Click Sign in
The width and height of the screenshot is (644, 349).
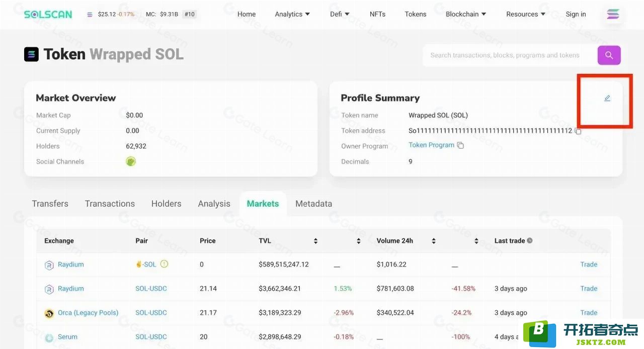[x=576, y=14]
